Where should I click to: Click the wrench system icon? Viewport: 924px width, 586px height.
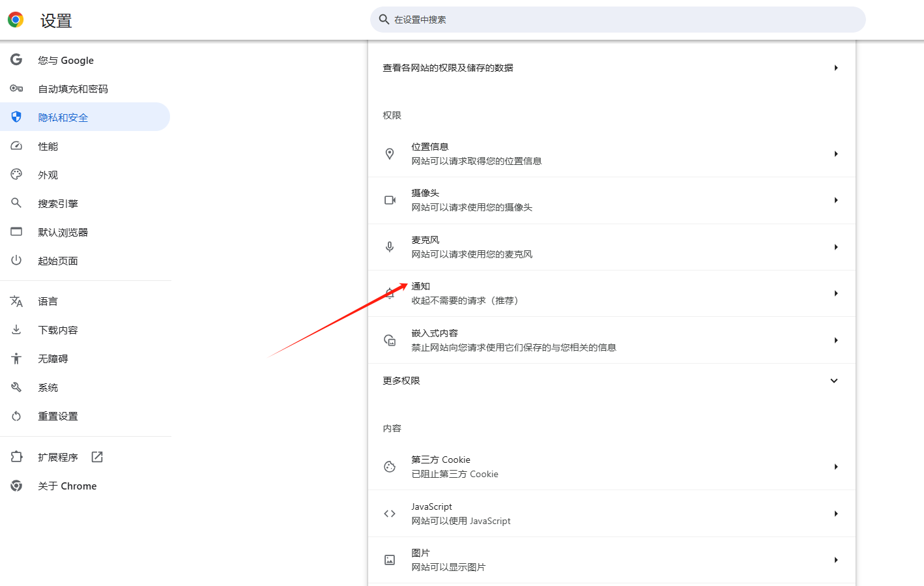tap(16, 387)
